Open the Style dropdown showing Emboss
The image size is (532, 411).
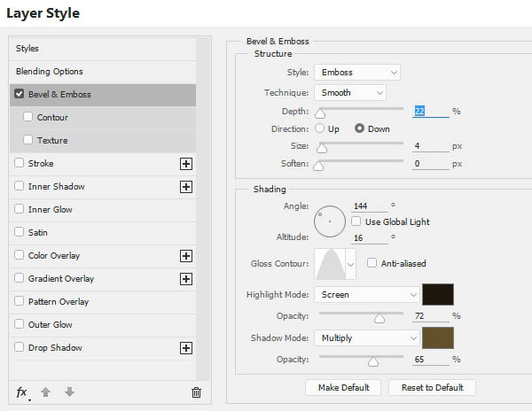[x=357, y=73]
